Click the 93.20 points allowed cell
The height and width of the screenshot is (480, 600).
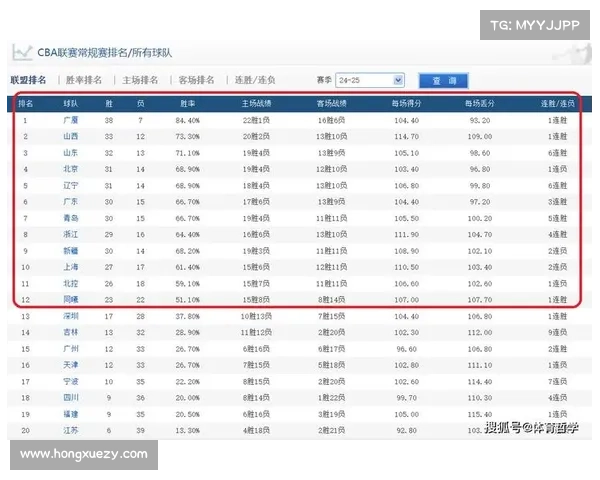[480, 120]
